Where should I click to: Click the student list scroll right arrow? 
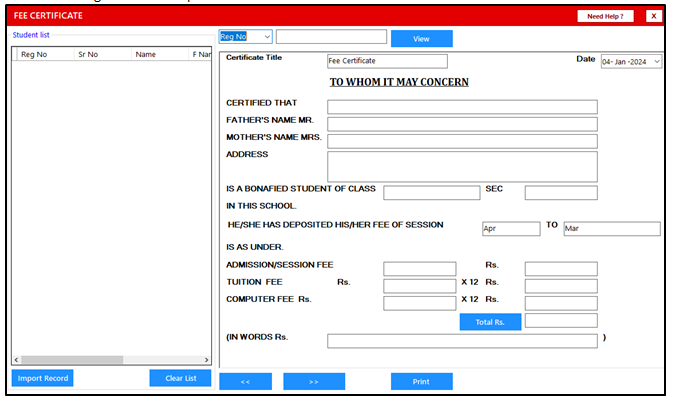206,360
